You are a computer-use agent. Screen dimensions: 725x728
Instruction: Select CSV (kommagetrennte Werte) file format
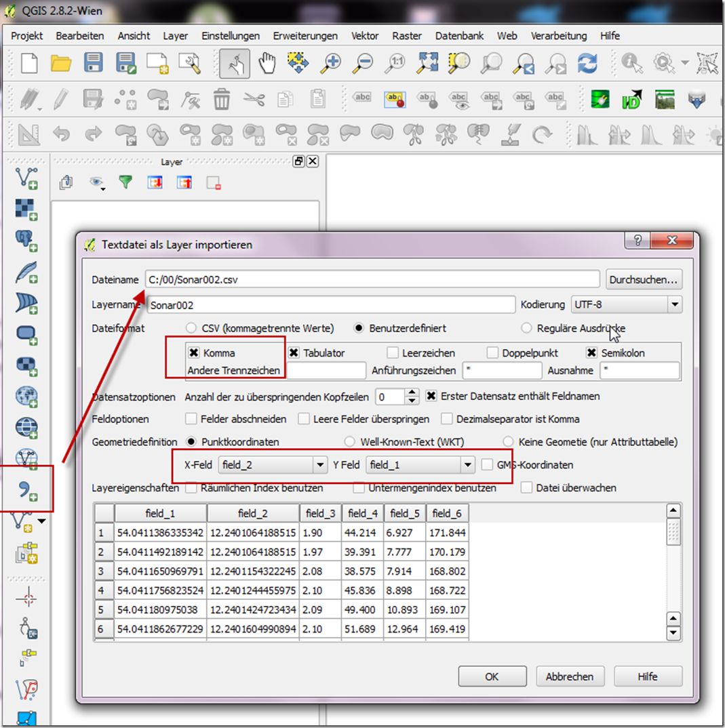(191, 328)
